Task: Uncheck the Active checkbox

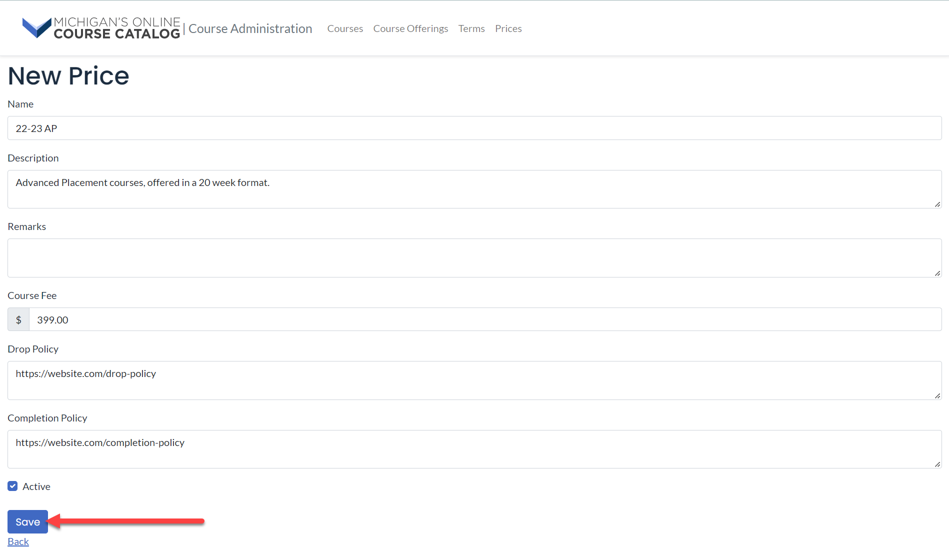Action: coord(12,486)
